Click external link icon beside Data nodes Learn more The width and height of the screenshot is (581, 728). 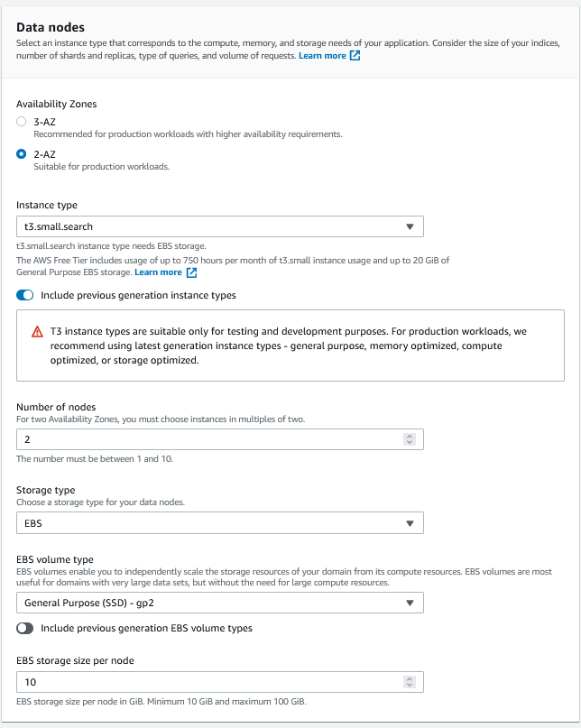click(x=355, y=56)
